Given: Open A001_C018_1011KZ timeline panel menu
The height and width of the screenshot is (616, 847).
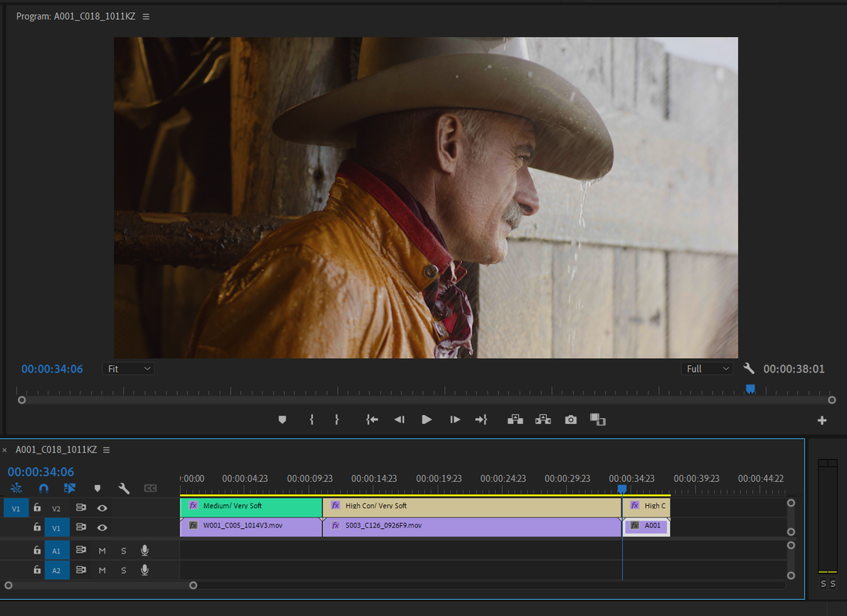Looking at the screenshot, I should point(106,450).
